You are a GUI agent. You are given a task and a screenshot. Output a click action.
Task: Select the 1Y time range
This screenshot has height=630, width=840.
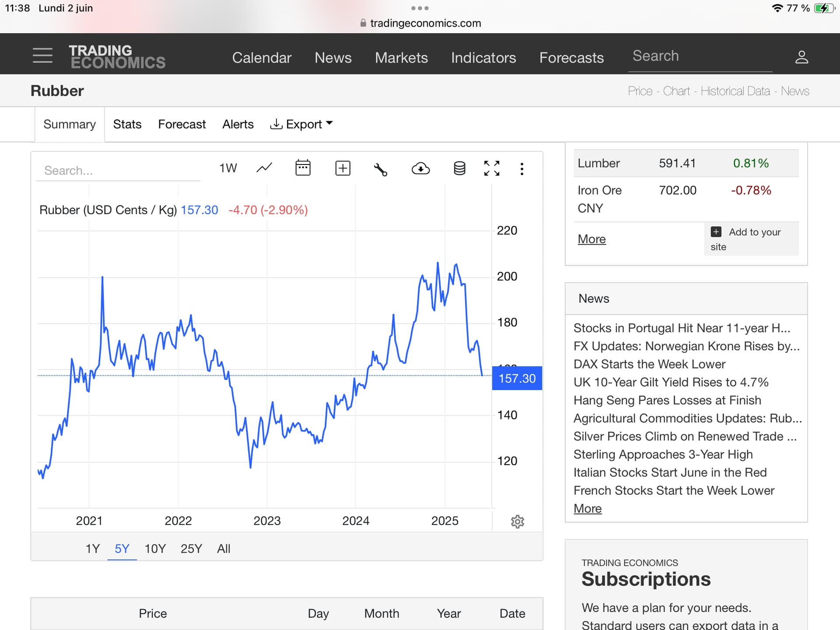coord(92,549)
